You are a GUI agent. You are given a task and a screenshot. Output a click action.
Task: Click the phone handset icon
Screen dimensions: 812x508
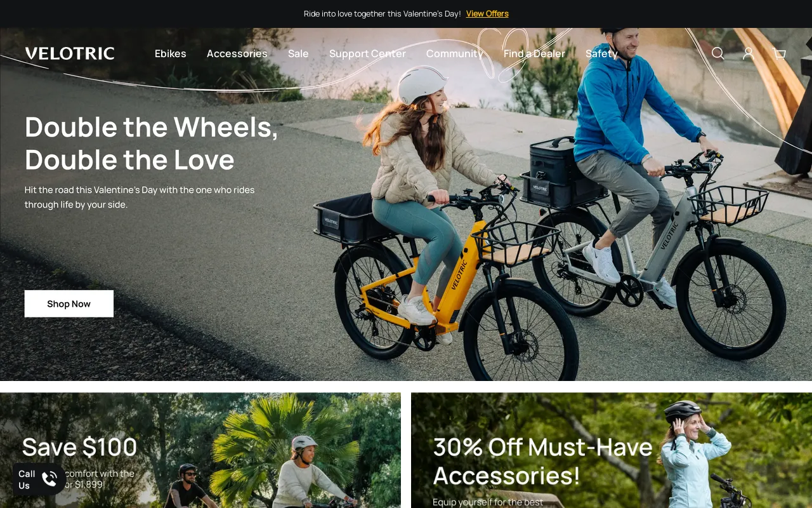click(x=49, y=479)
